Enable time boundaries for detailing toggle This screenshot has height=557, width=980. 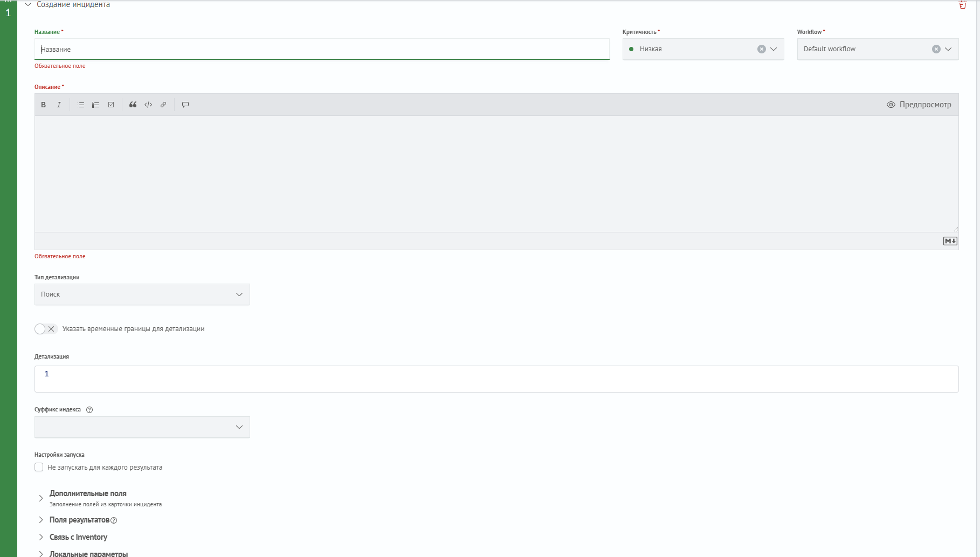[x=46, y=329]
